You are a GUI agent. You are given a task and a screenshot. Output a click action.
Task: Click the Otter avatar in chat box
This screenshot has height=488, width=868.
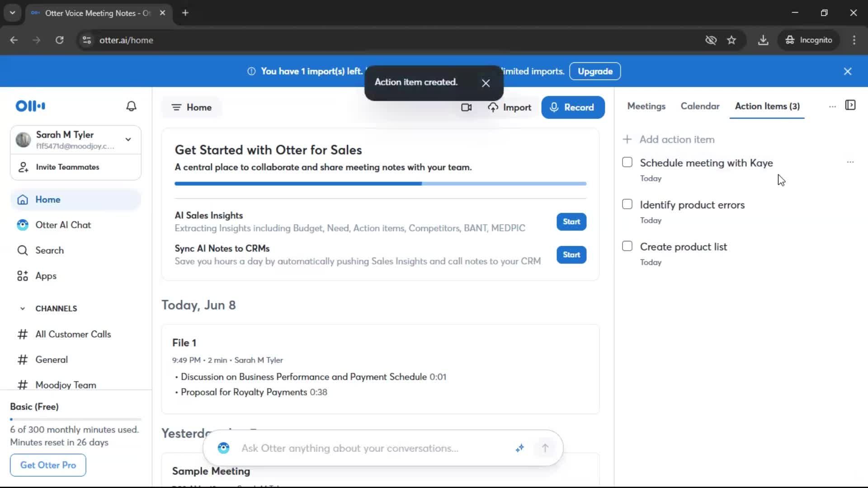click(x=224, y=448)
